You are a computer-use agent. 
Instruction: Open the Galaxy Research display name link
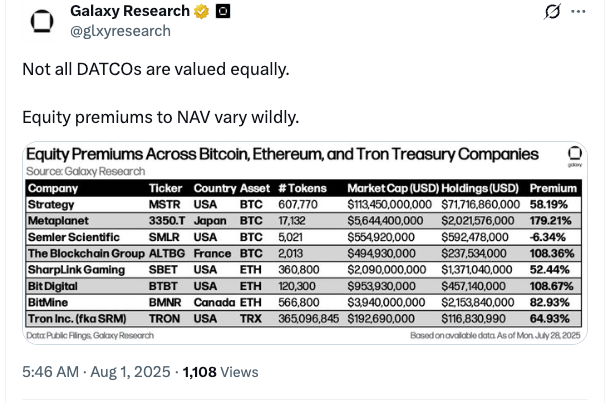pyautogui.click(x=130, y=11)
